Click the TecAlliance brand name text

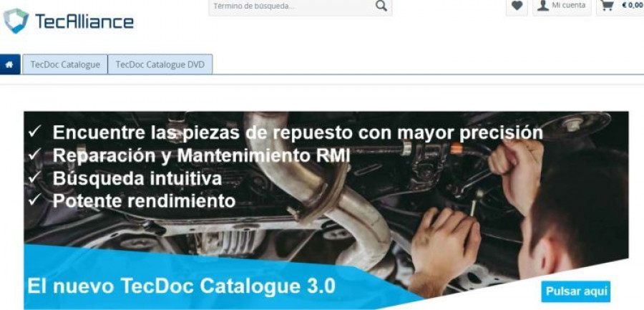84,21
